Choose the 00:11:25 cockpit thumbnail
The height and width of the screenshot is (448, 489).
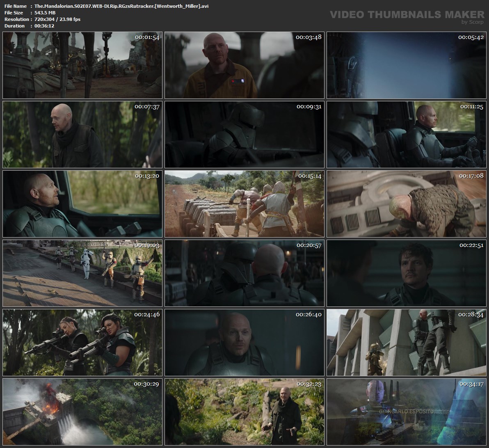(x=407, y=135)
